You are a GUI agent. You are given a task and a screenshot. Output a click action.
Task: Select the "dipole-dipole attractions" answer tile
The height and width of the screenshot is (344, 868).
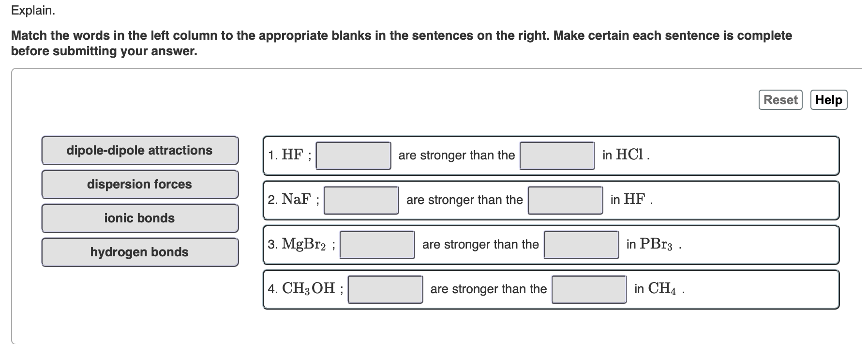coord(139,150)
